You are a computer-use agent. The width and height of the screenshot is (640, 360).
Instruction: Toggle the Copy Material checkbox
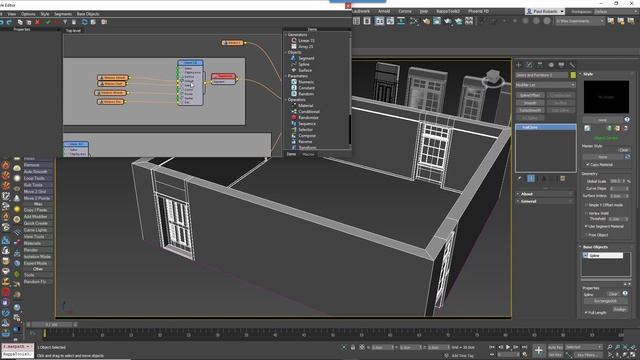[588, 164]
